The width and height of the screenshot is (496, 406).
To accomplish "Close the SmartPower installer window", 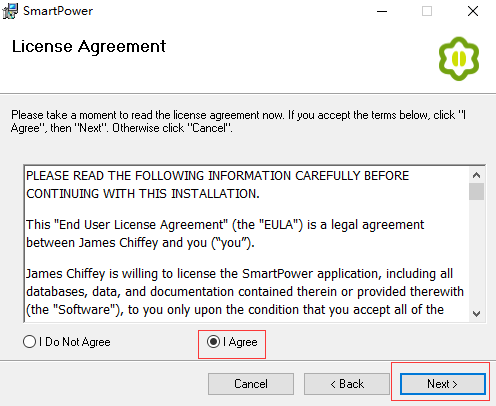I will tap(473, 11).
